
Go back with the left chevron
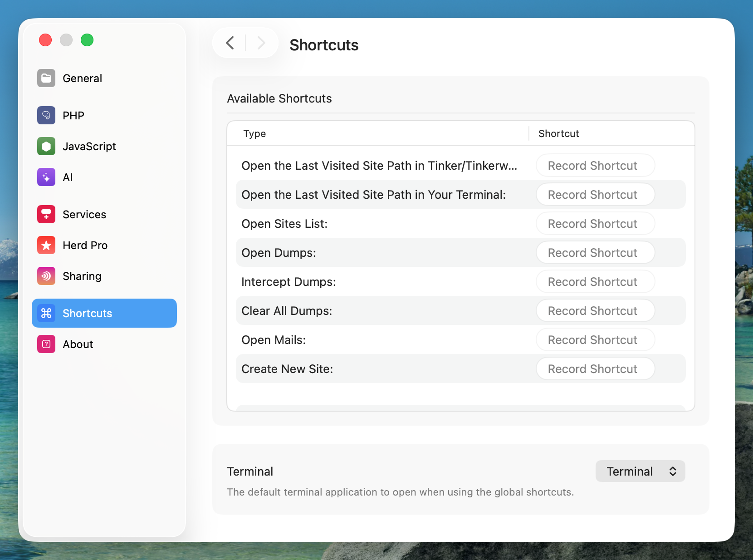(230, 43)
